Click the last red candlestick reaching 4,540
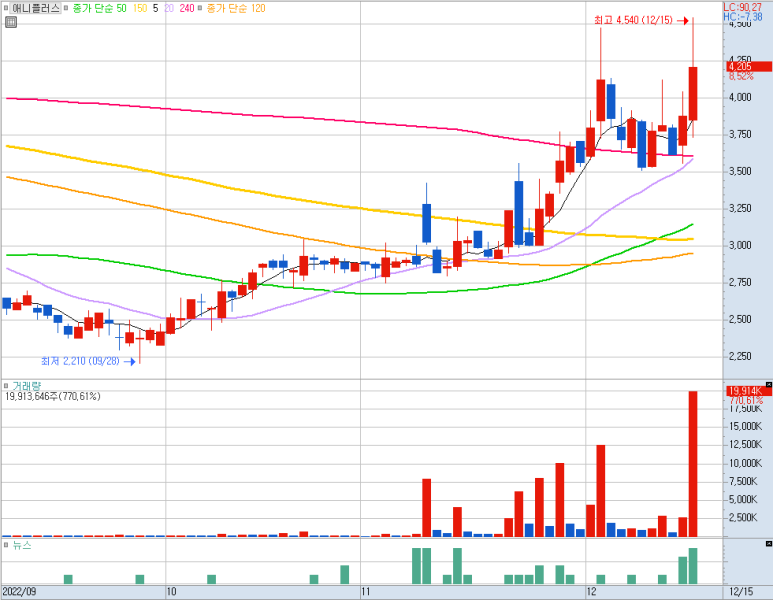This screenshot has width=773, height=600. 693,94
